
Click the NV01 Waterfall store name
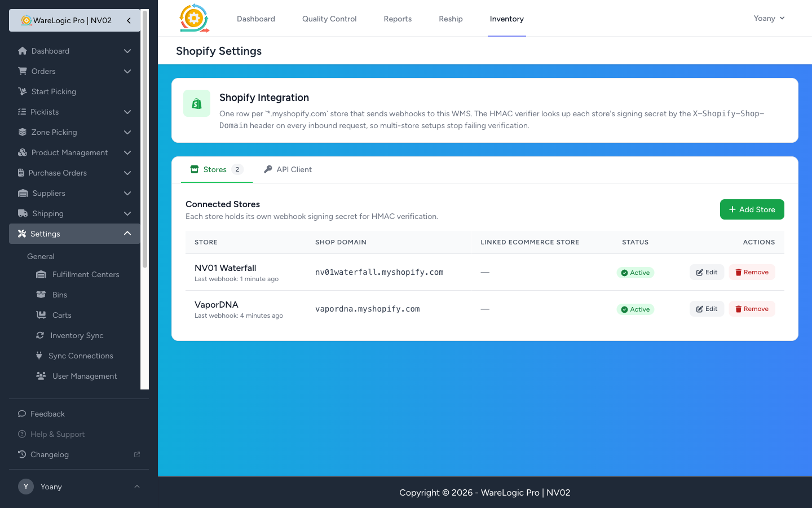point(226,268)
